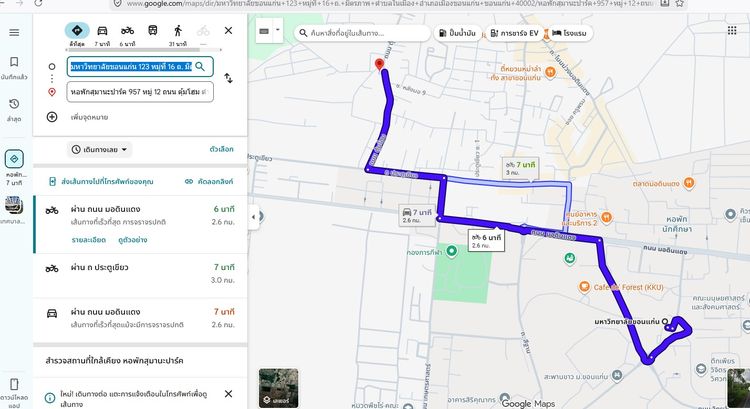Filter by โรงแรม hotels
Screen dimensions: 750x409
569,33
